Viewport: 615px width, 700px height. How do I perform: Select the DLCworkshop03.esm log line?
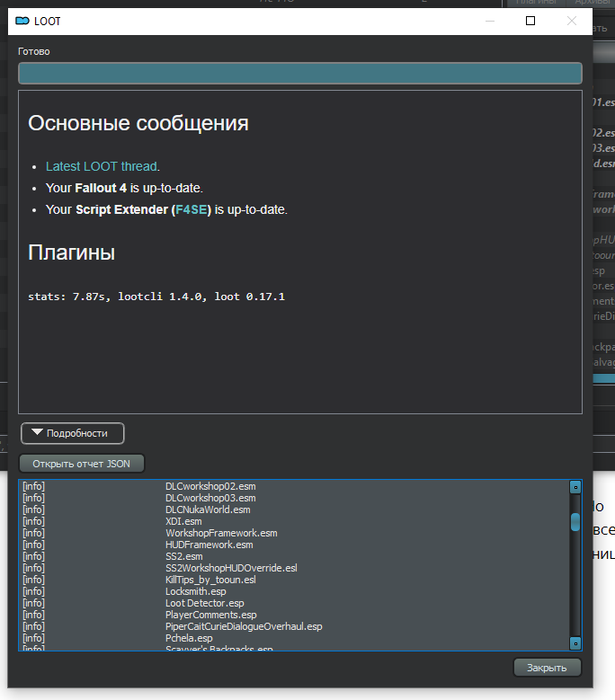pos(294,498)
